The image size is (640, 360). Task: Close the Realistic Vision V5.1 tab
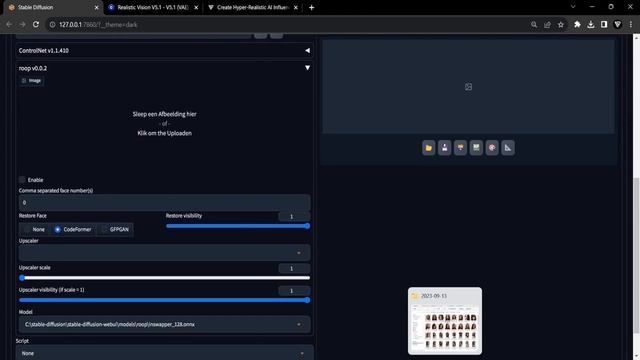196,7
